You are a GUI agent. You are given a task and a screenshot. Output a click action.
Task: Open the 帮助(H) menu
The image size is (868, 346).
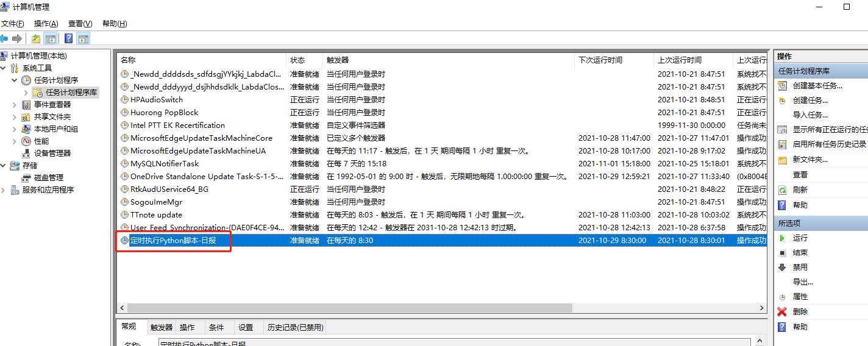pyautogui.click(x=115, y=24)
